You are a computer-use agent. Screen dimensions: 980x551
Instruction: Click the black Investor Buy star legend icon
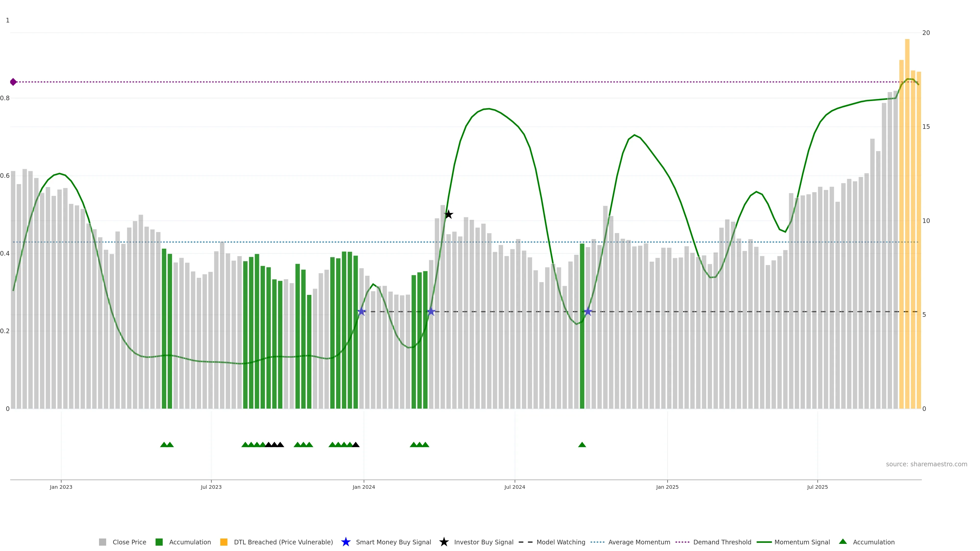[444, 542]
